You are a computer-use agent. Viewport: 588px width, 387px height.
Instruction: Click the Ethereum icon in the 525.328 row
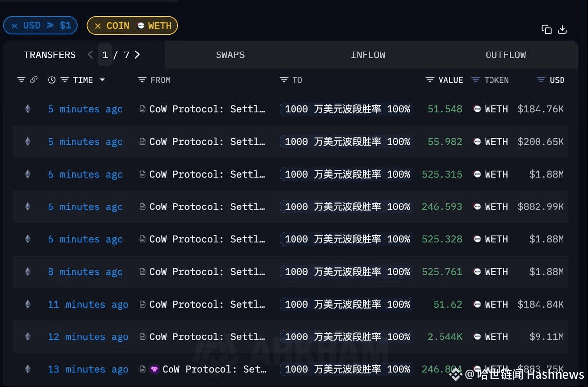pyautogui.click(x=28, y=239)
